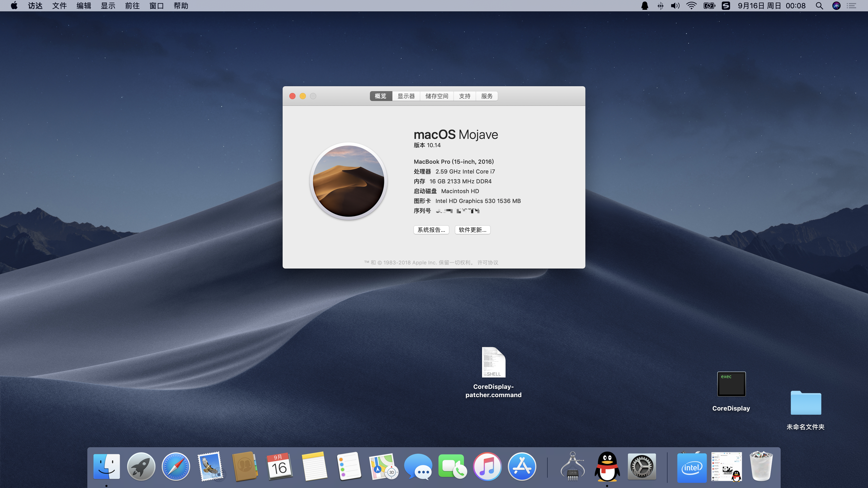Switch to the 支持 tab
Image resolution: width=868 pixels, height=488 pixels.
pos(465,96)
